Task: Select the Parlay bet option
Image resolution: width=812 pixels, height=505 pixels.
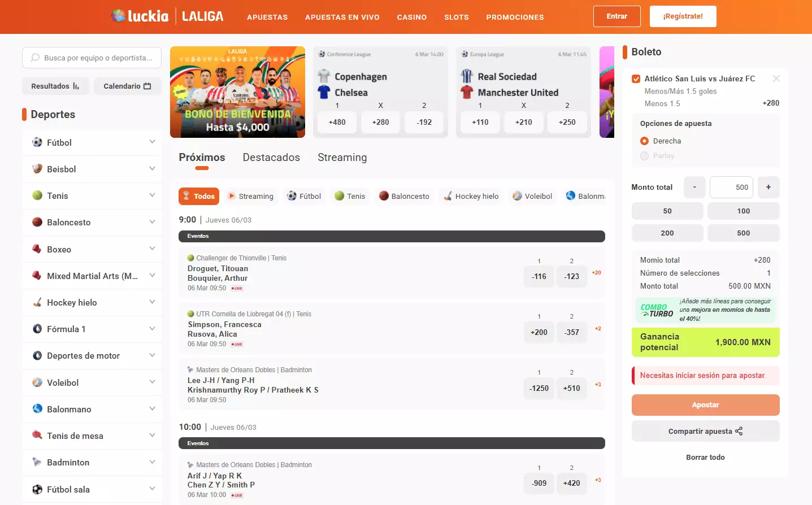Action: pos(644,156)
